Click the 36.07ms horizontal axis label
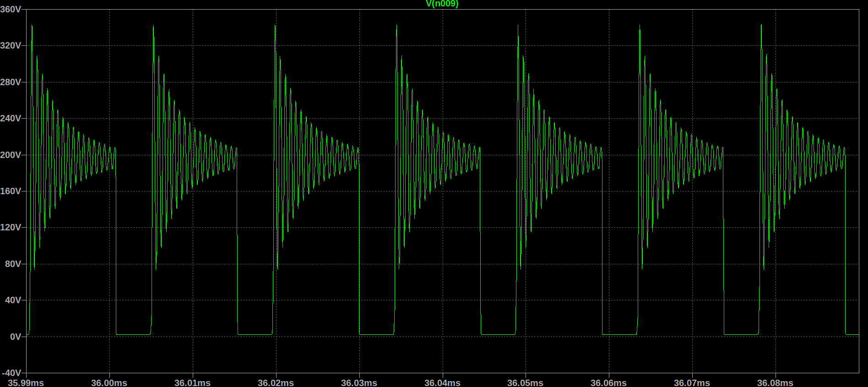Screen dimensions: 868x387 click(x=692, y=382)
